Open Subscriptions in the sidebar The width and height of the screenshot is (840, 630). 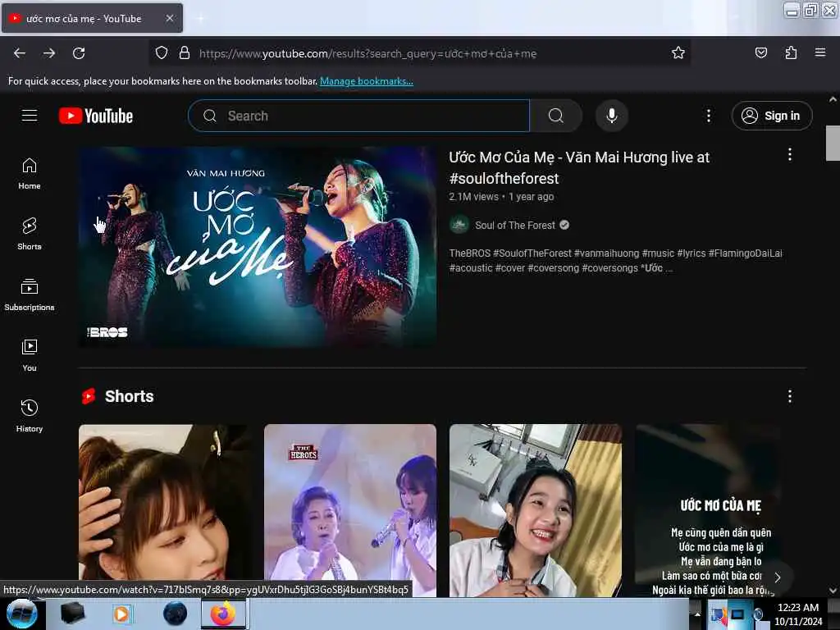(x=30, y=294)
